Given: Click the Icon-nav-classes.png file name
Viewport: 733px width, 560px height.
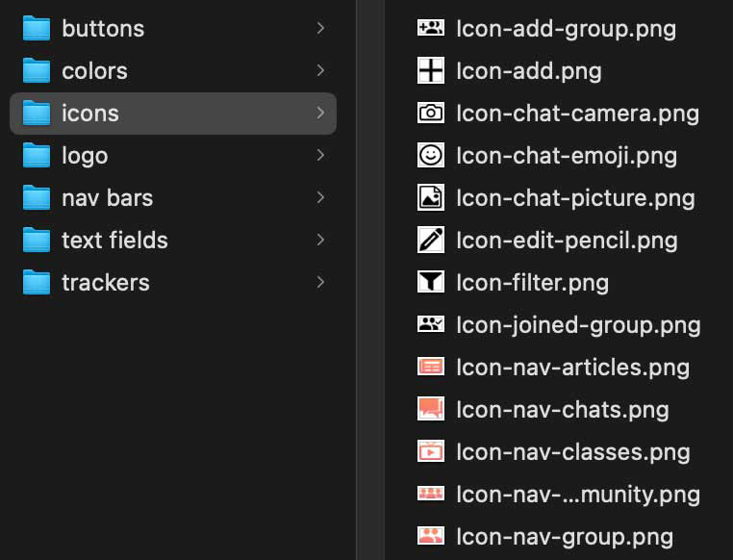Looking at the screenshot, I should (x=572, y=451).
